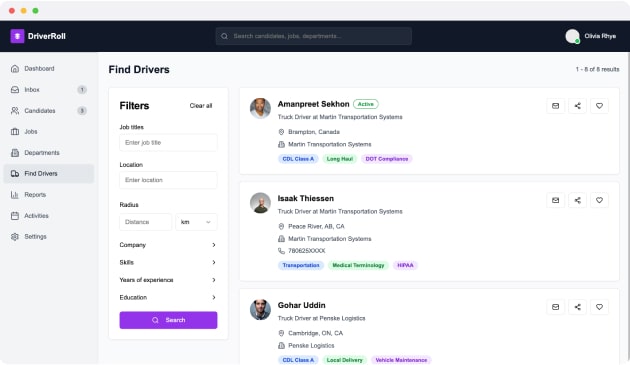Click the DriverRoll logo icon
Viewport: 630px width, 365px height.
click(x=17, y=36)
